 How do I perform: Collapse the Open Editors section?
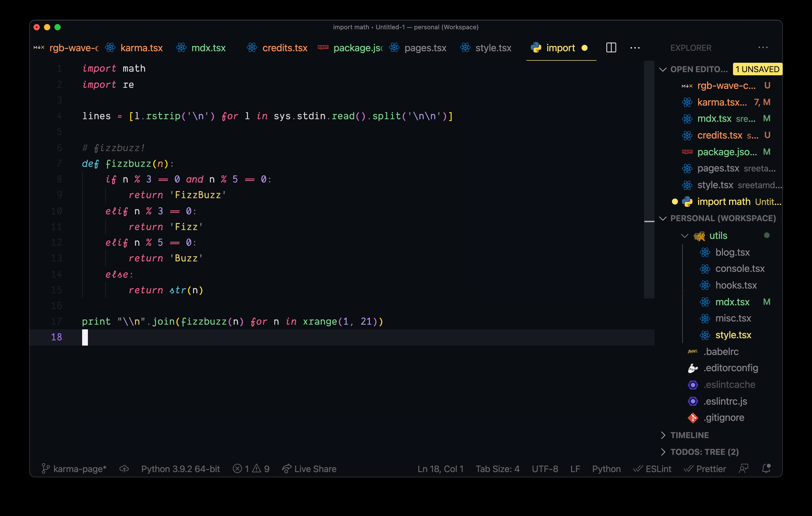point(663,69)
